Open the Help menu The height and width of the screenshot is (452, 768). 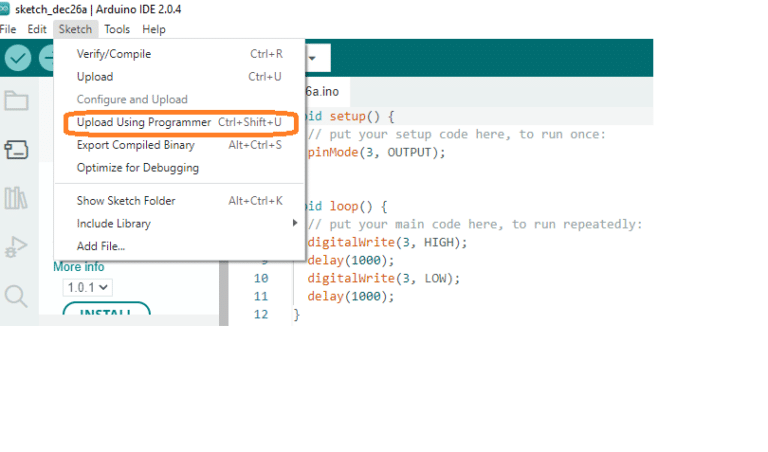click(x=154, y=29)
